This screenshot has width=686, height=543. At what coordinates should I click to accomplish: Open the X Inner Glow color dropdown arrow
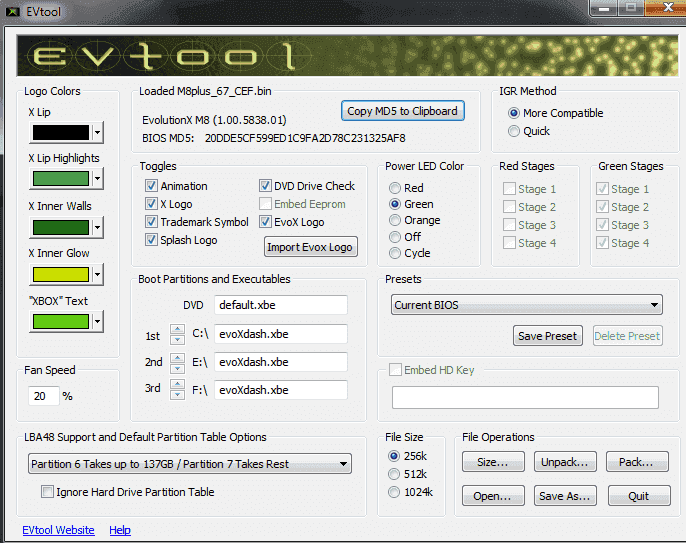click(x=98, y=274)
